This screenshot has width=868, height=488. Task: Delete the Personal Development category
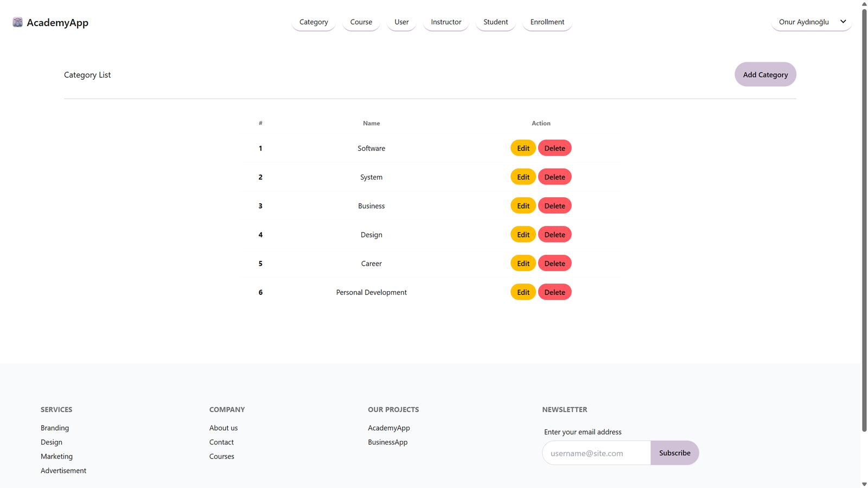point(554,292)
